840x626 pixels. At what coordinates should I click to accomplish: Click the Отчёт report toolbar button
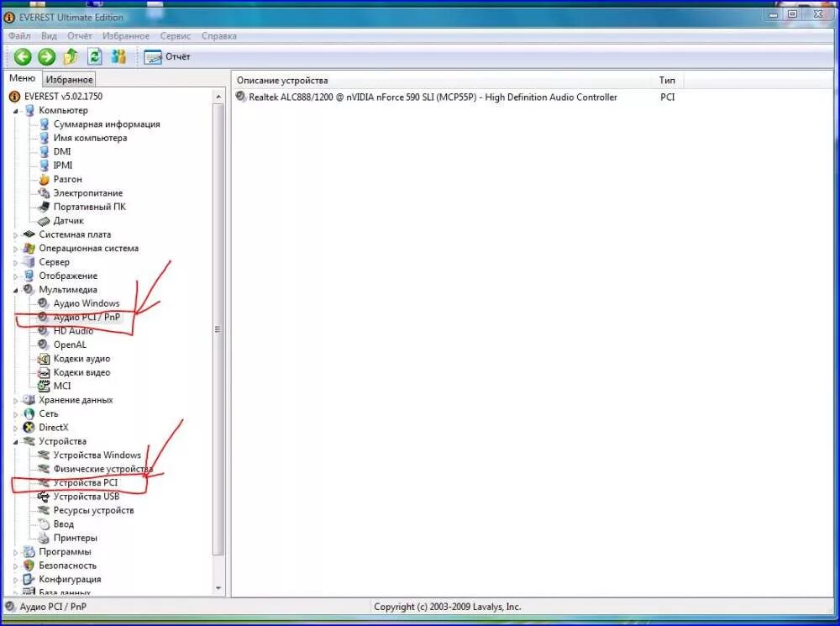click(x=167, y=57)
